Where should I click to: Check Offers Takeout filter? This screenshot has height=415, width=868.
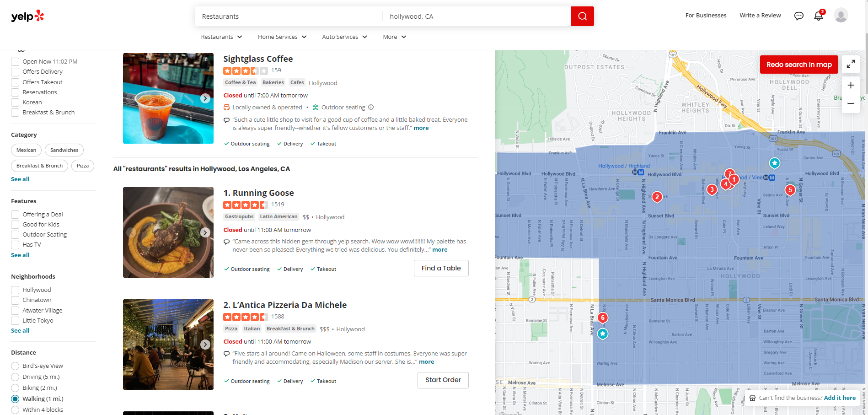tap(15, 82)
